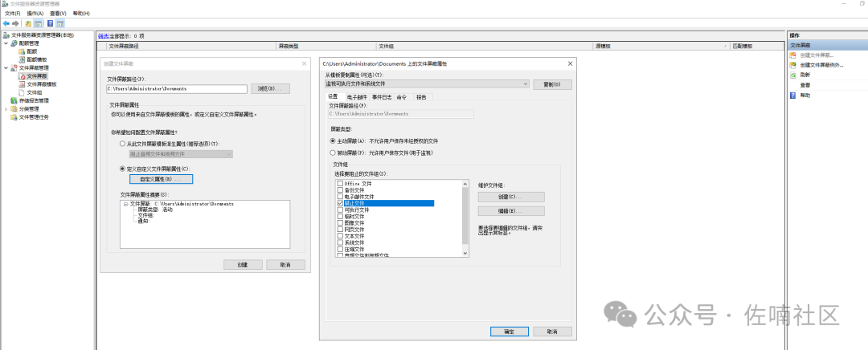Collapse the 文件屏蔽管理 tree node
The height and width of the screenshot is (350, 868).
coord(6,68)
